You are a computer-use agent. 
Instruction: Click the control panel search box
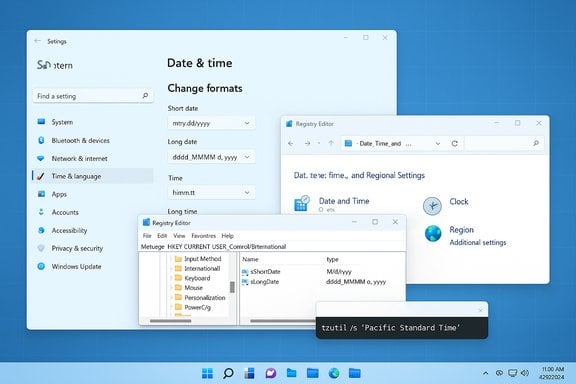(x=504, y=143)
